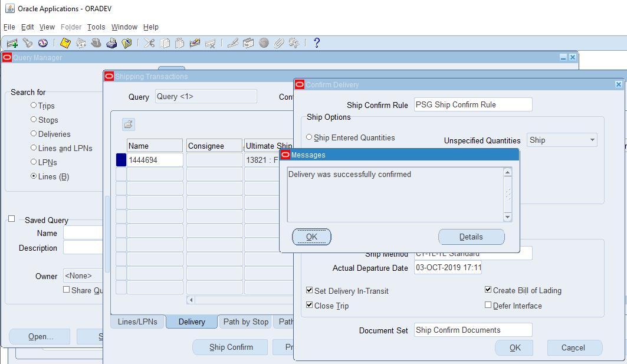The height and width of the screenshot is (364, 627).
Task: Click the Save toolbar icon
Action: (64, 42)
